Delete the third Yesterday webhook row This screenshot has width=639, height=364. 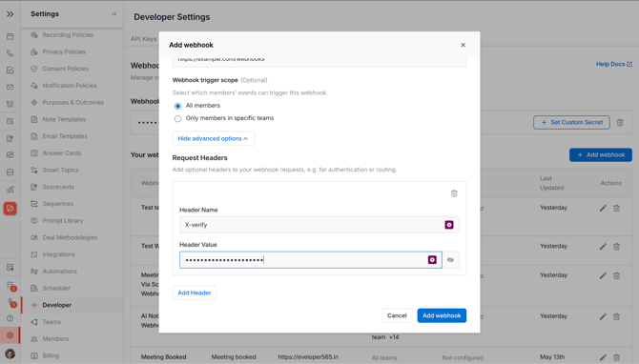coord(616,275)
